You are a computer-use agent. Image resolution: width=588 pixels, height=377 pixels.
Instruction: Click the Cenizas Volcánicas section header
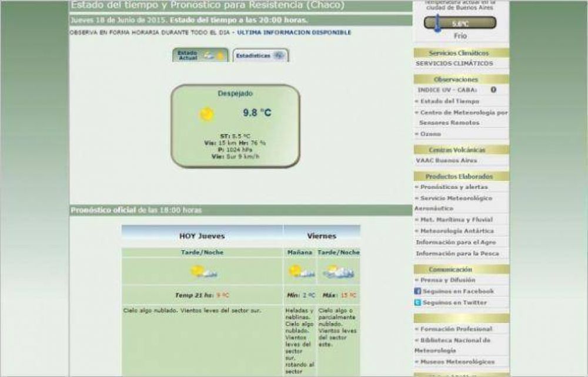coord(461,150)
